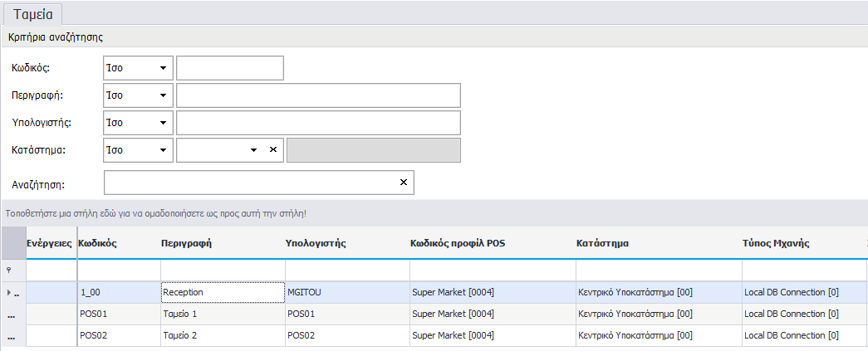Clear the Κατάστημα selection with X icon
The height and width of the screenshot is (351, 868).
pyautogui.click(x=272, y=150)
